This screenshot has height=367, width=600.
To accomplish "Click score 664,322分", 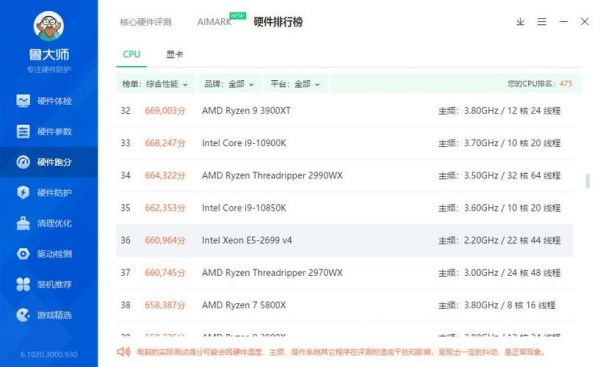I will pyautogui.click(x=165, y=176).
